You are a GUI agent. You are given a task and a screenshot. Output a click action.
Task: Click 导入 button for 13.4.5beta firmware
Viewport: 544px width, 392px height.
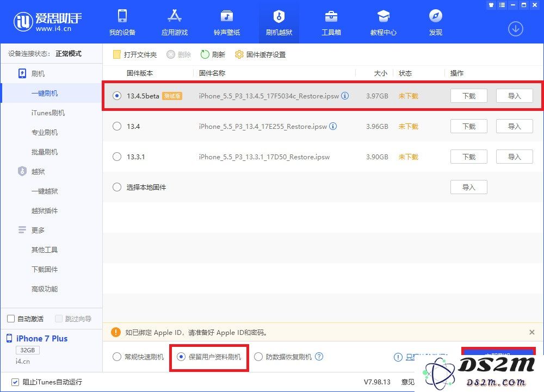coord(515,96)
